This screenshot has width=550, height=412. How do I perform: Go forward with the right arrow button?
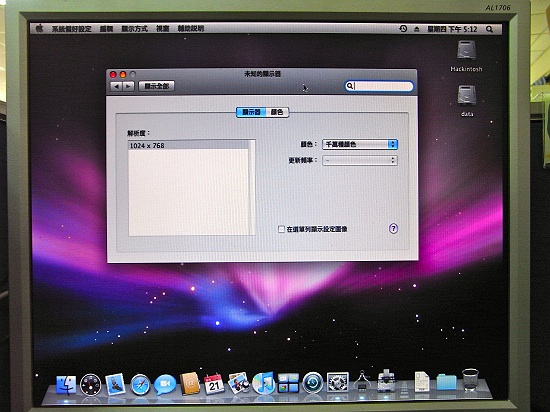[x=128, y=86]
